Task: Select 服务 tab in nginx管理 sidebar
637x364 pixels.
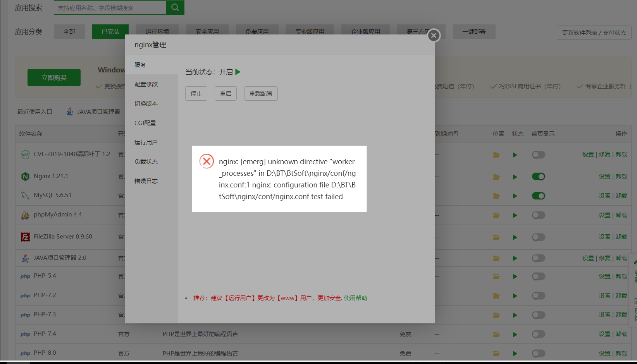Action: 152,65
